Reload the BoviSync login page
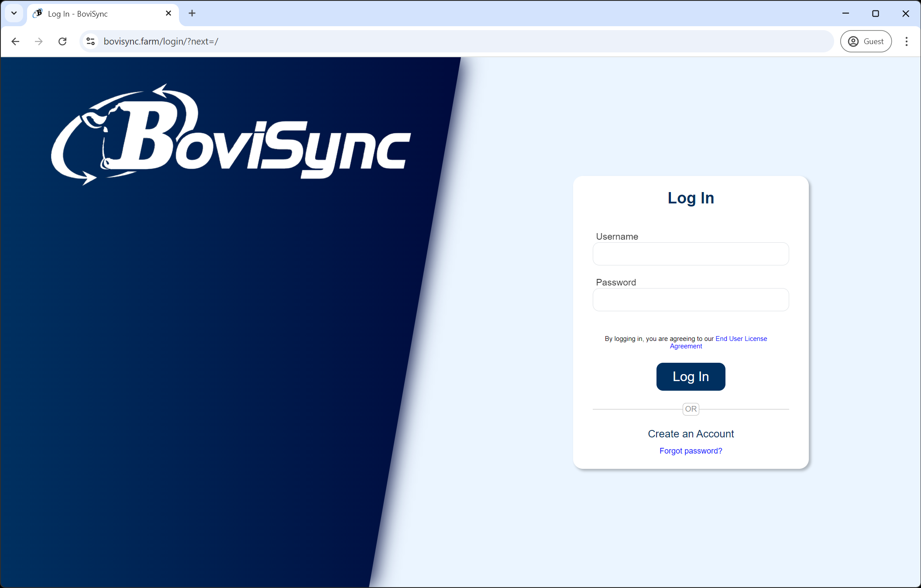921x588 pixels. point(62,41)
